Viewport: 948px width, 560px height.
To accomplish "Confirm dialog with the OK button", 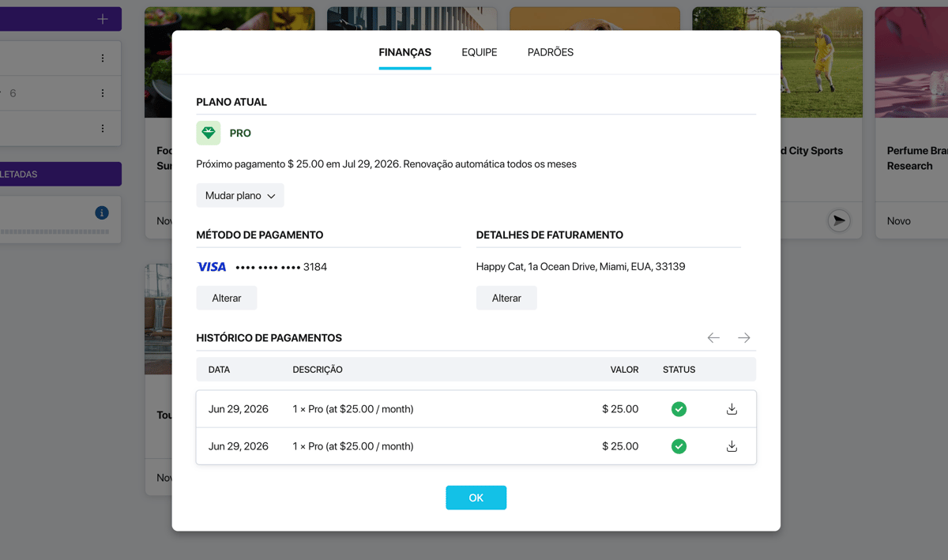I will (476, 498).
